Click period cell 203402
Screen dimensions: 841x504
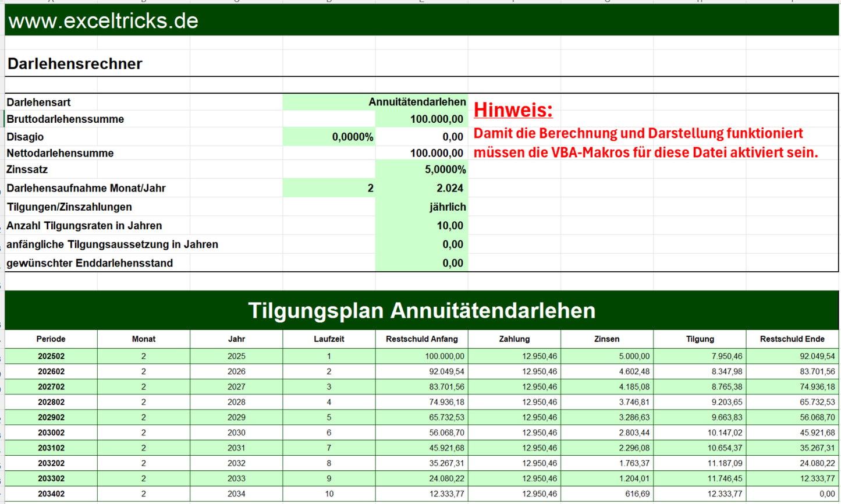tap(51, 494)
